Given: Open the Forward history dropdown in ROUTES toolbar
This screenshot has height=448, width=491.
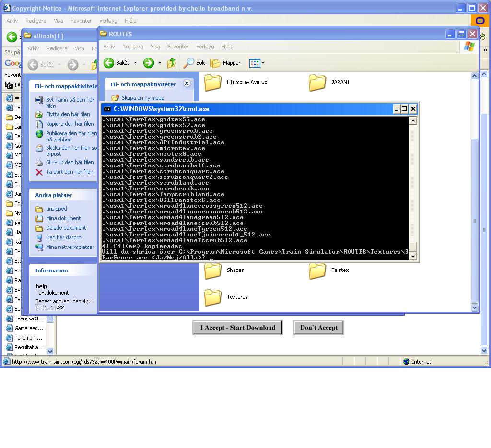Looking at the screenshot, I should pyautogui.click(x=160, y=63).
